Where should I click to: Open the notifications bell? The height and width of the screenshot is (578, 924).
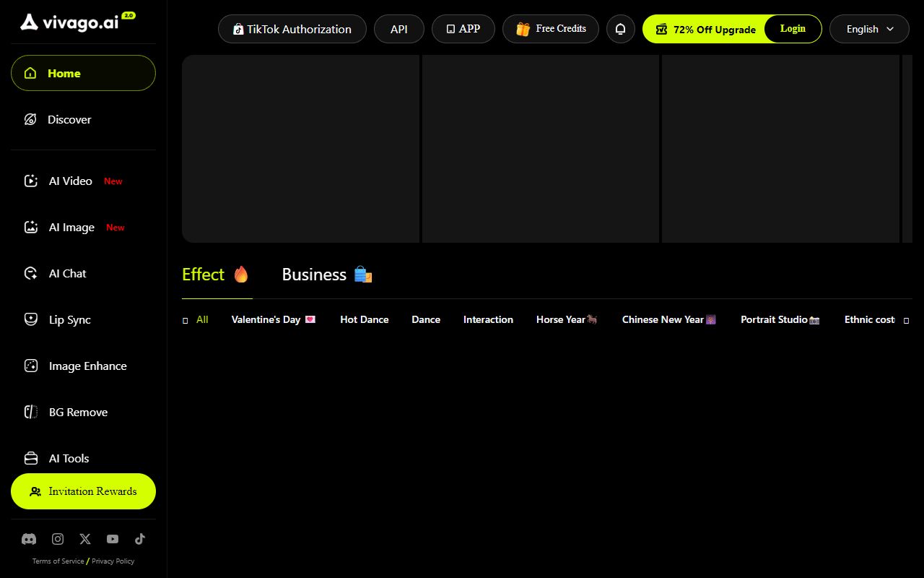point(621,29)
